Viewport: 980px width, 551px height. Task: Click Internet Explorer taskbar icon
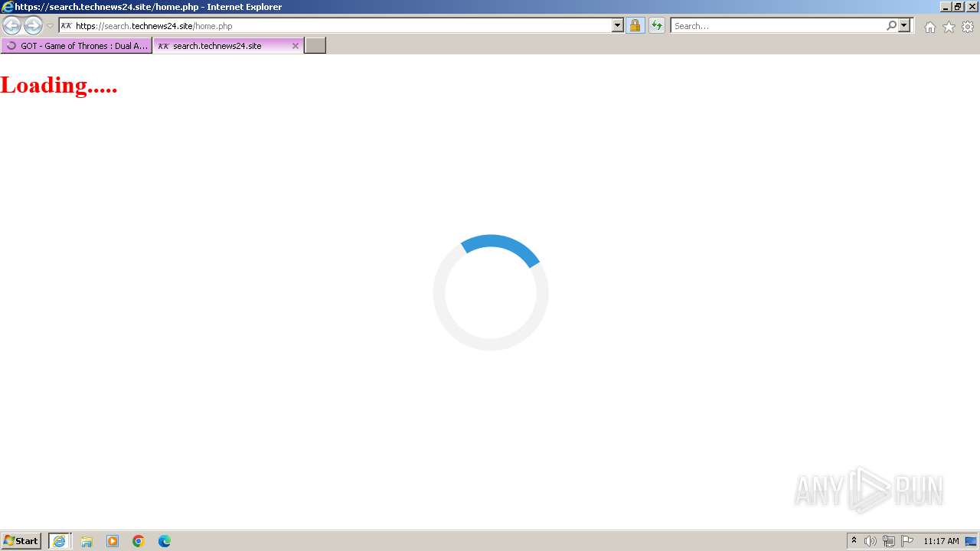[60, 541]
